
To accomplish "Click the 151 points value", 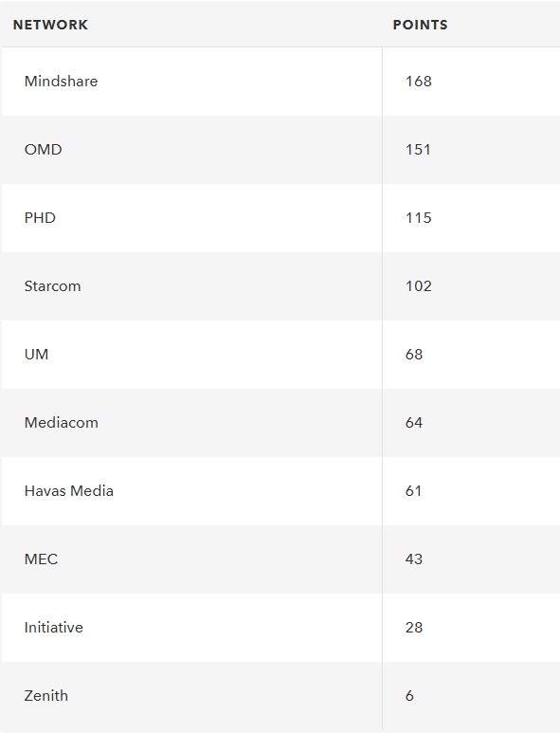I will (x=418, y=150).
